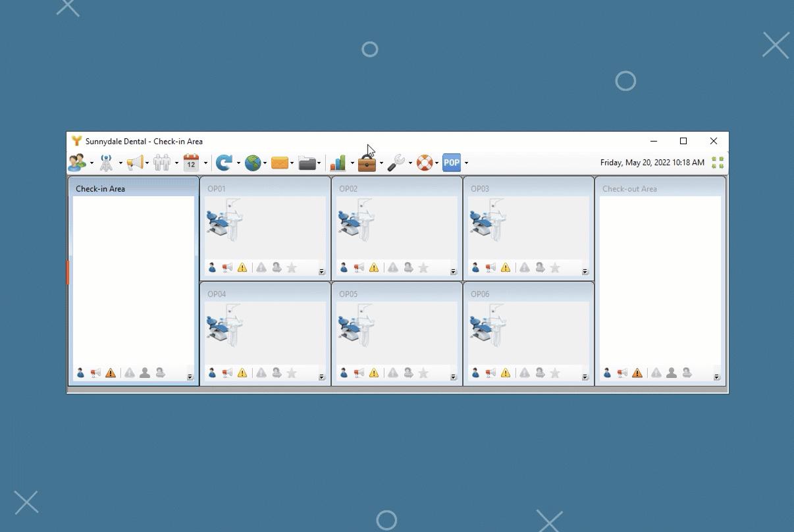Click the Check-out Area empty patient list

(660, 280)
